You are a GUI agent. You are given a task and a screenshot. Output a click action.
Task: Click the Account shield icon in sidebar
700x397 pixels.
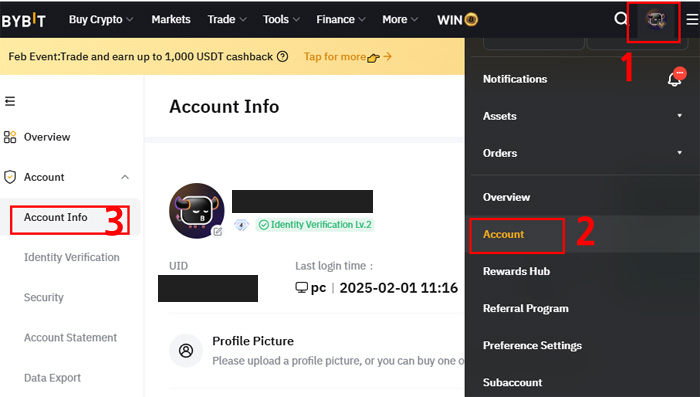[10, 177]
